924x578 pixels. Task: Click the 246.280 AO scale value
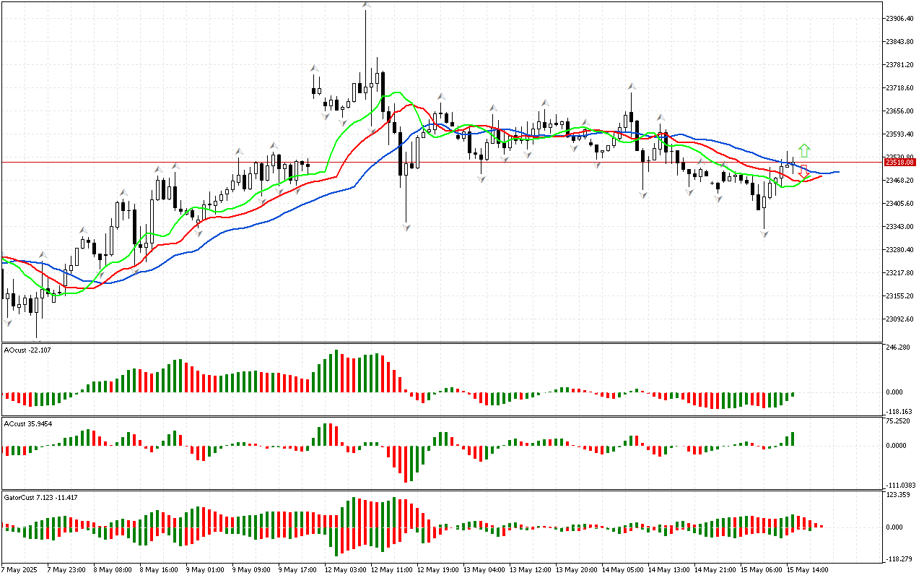pos(898,348)
